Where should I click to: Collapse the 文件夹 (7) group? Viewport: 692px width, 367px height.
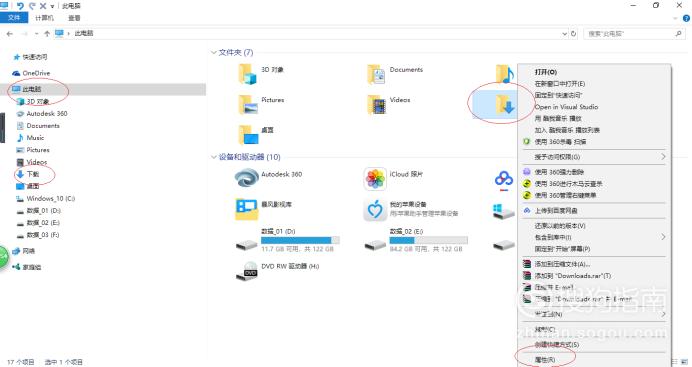pos(214,52)
